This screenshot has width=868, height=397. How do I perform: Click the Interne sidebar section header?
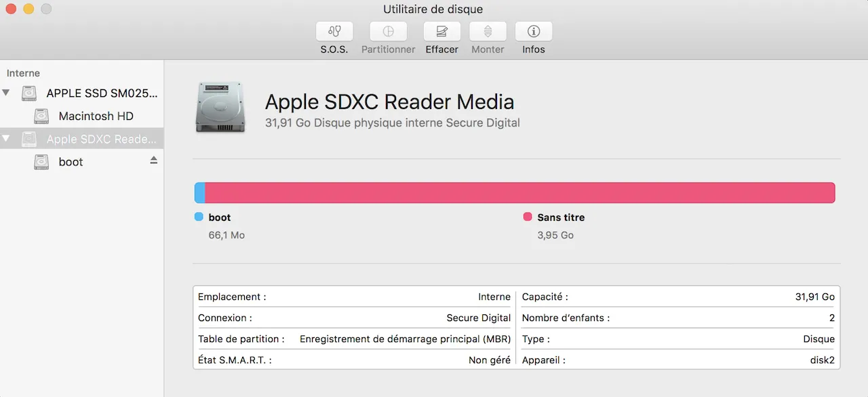24,73
